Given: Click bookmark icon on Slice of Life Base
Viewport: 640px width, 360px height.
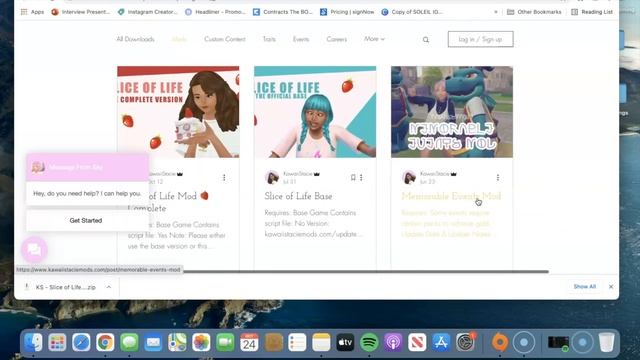Looking at the screenshot, I should point(353,178).
